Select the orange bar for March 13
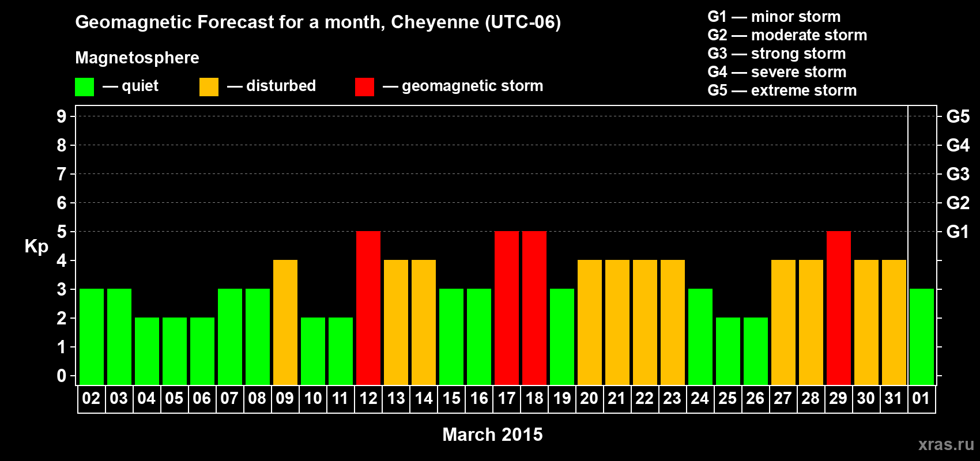Viewport: 980px width, 461px height. click(396, 322)
